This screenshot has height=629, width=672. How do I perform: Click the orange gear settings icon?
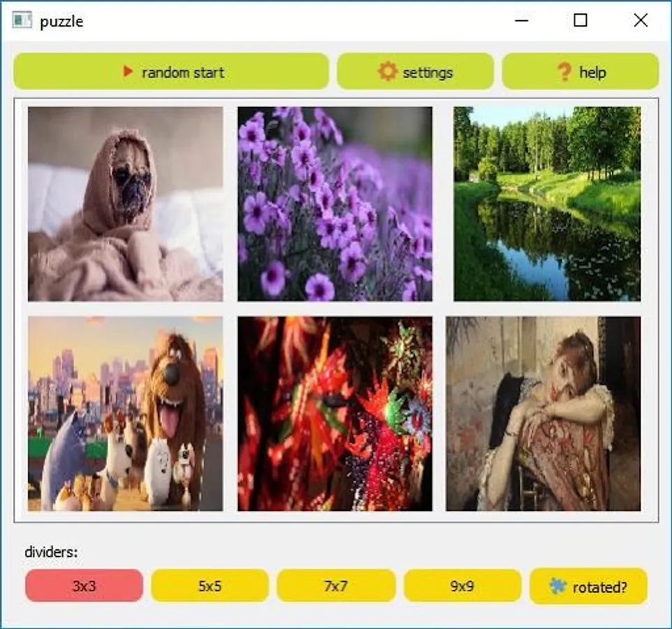(388, 71)
